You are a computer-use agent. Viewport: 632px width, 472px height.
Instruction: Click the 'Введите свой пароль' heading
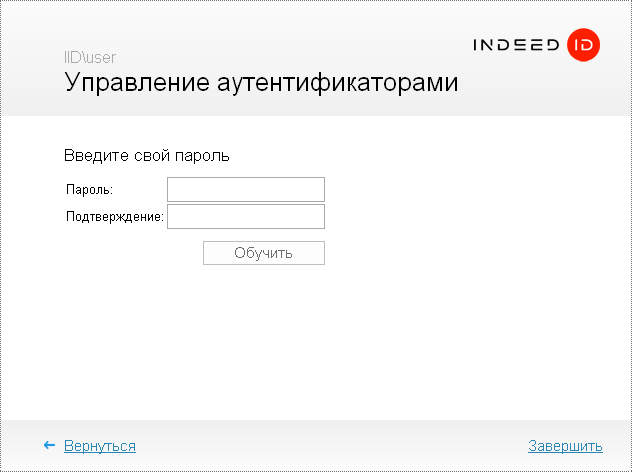pos(147,156)
